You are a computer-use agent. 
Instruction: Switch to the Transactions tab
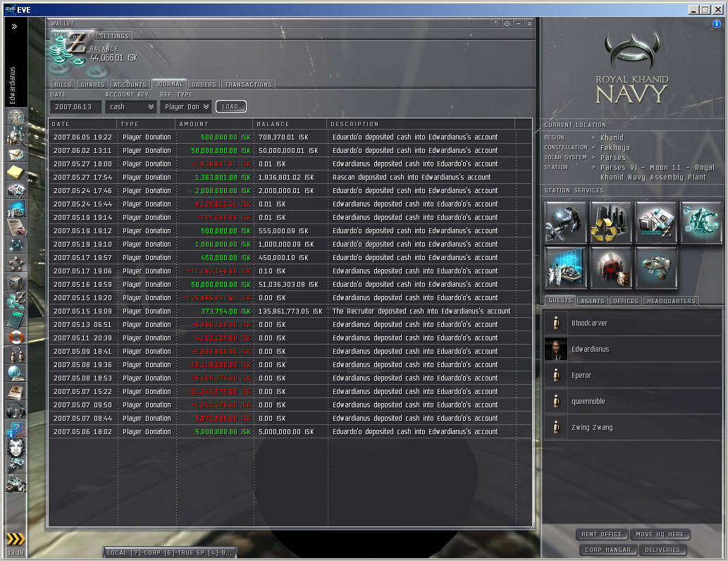pos(248,85)
